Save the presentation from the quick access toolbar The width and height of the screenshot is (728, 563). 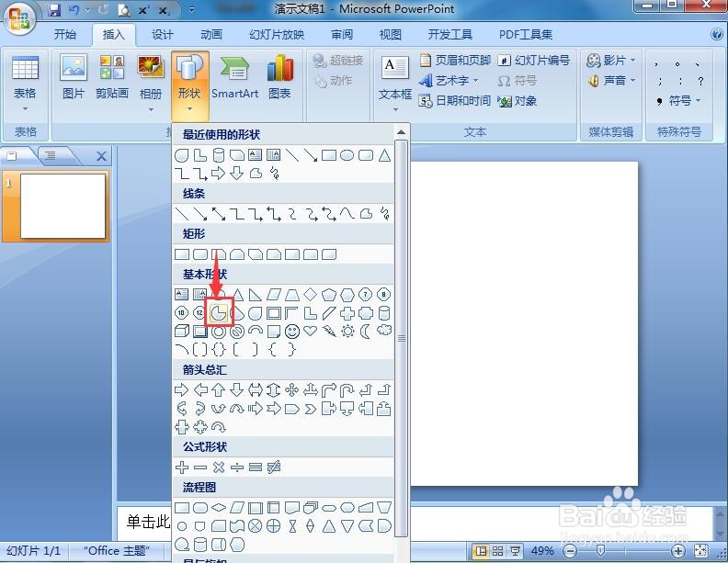tap(55, 9)
